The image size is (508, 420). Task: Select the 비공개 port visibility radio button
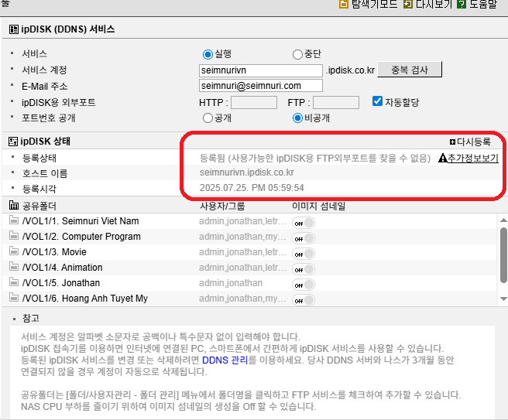[x=297, y=118]
